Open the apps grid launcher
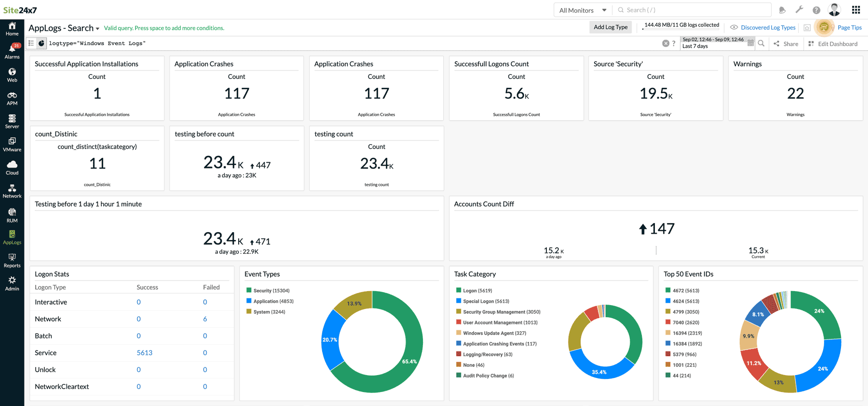 point(856,10)
